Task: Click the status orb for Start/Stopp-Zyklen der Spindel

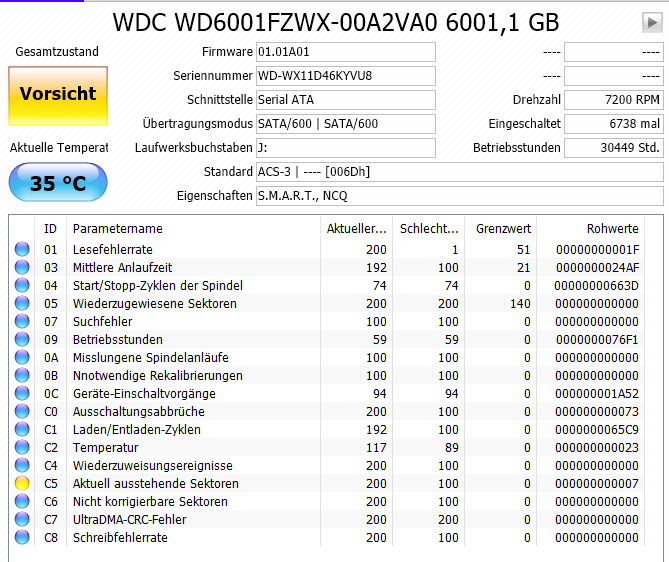Action: [22, 285]
